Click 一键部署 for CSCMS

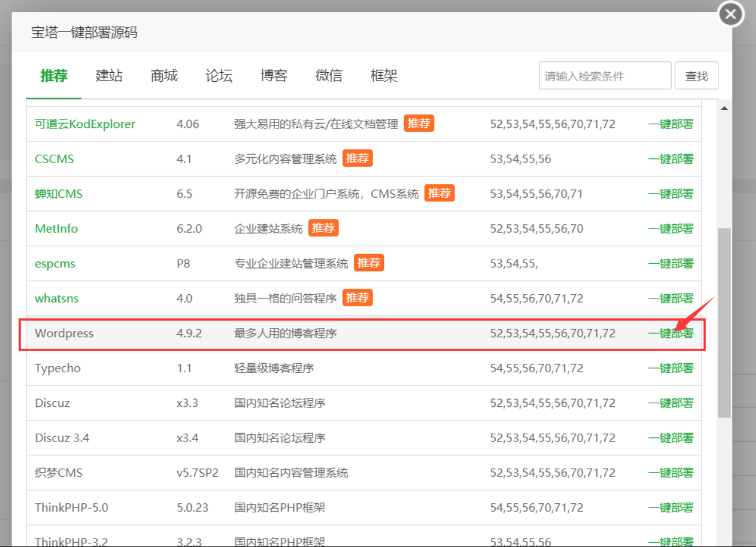point(670,159)
